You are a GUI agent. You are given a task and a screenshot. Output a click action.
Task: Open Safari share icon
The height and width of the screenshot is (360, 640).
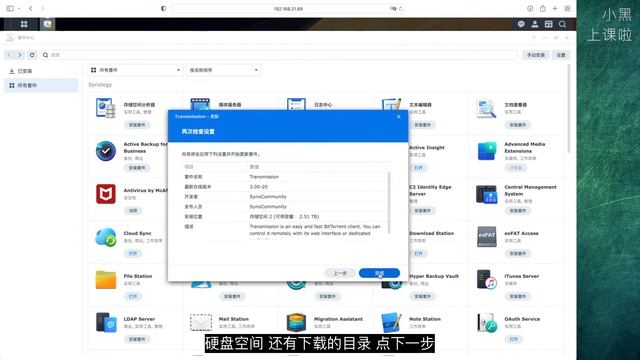(x=542, y=8)
